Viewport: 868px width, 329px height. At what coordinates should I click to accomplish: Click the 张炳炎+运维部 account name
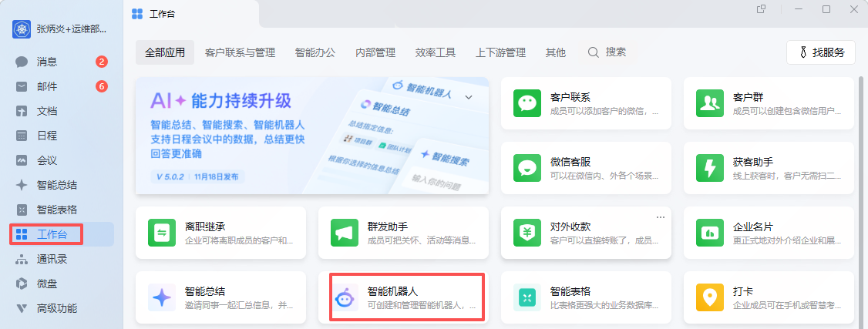[72, 29]
